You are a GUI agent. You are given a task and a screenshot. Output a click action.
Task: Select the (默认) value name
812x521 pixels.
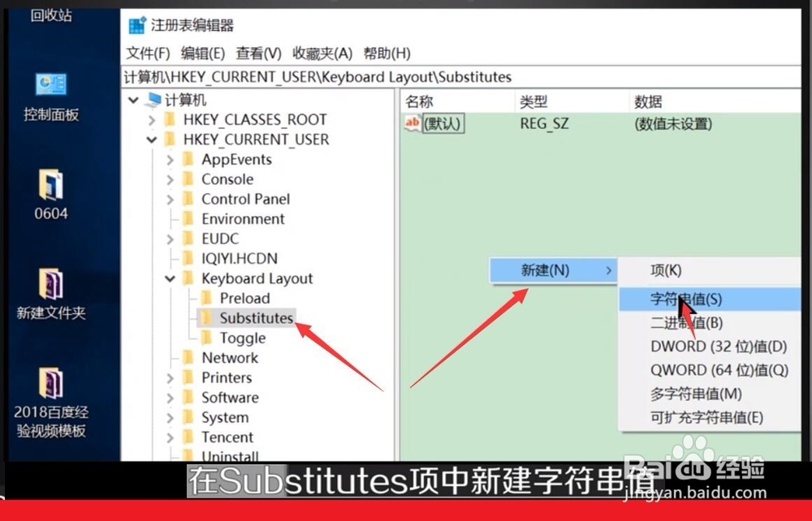click(x=443, y=124)
